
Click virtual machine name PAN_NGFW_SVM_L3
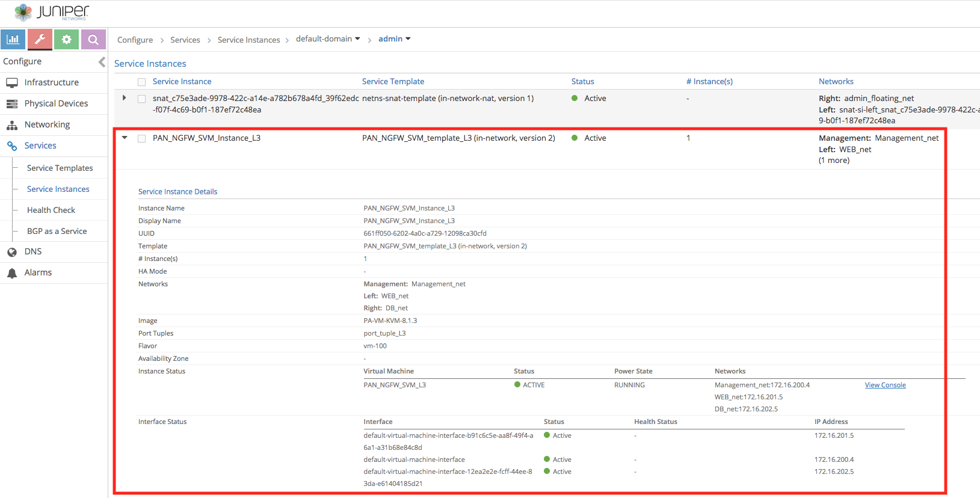pyautogui.click(x=394, y=385)
